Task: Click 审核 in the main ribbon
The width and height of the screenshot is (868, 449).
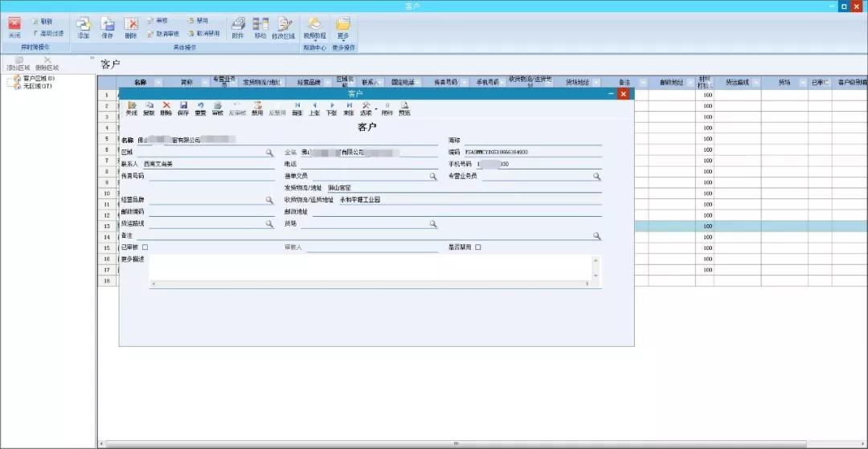Action: [158, 20]
